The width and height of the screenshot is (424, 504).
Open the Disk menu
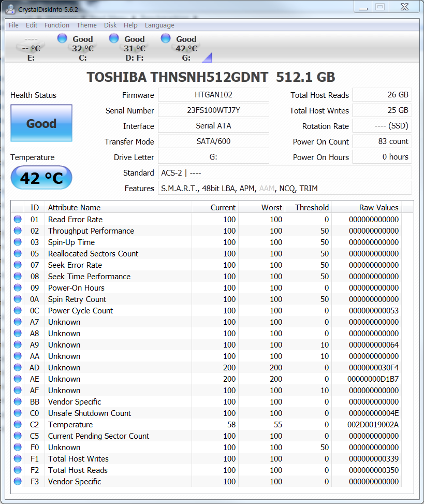pos(110,25)
